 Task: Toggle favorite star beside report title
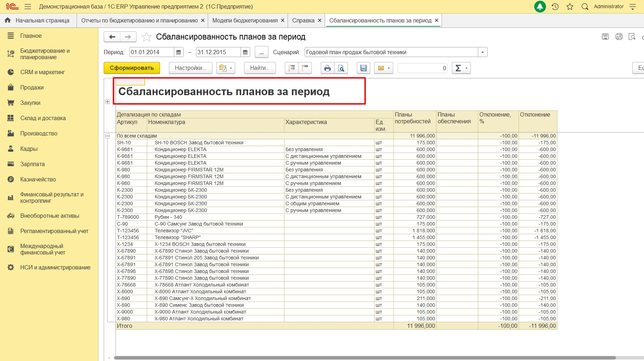tap(146, 37)
